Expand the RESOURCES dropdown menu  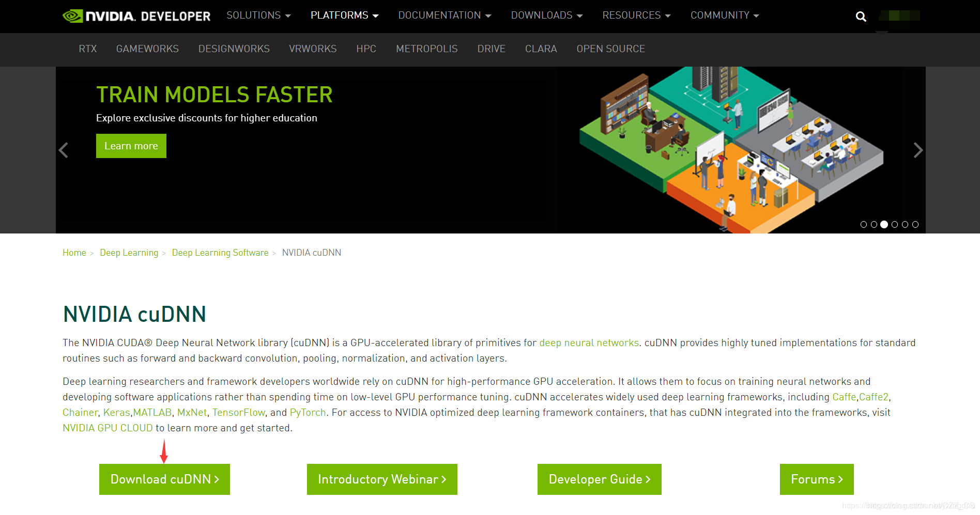pyautogui.click(x=636, y=15)
